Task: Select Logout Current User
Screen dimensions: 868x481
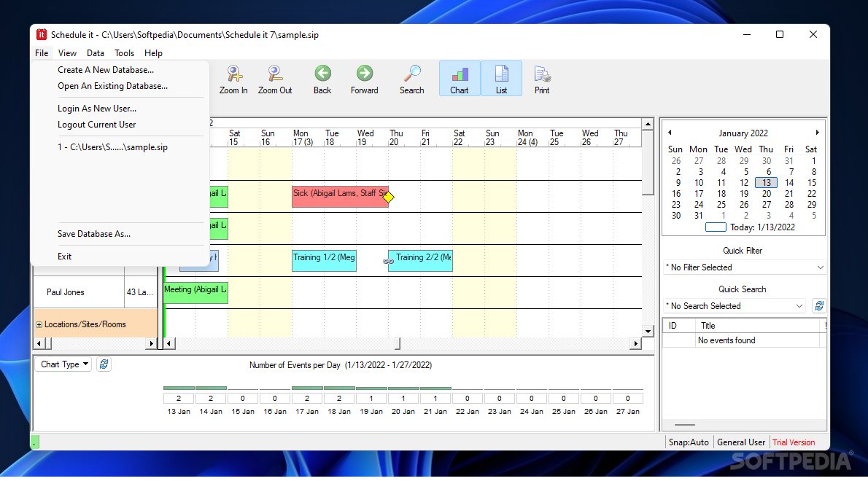Action: pyautogui.click(x=97, y=125)
